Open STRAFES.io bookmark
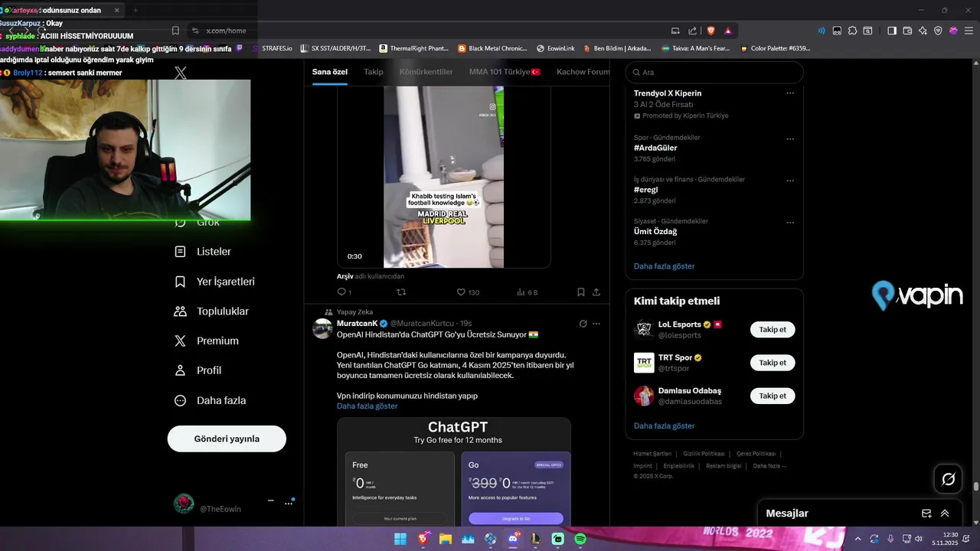The image size is (980, 551). 272,48
